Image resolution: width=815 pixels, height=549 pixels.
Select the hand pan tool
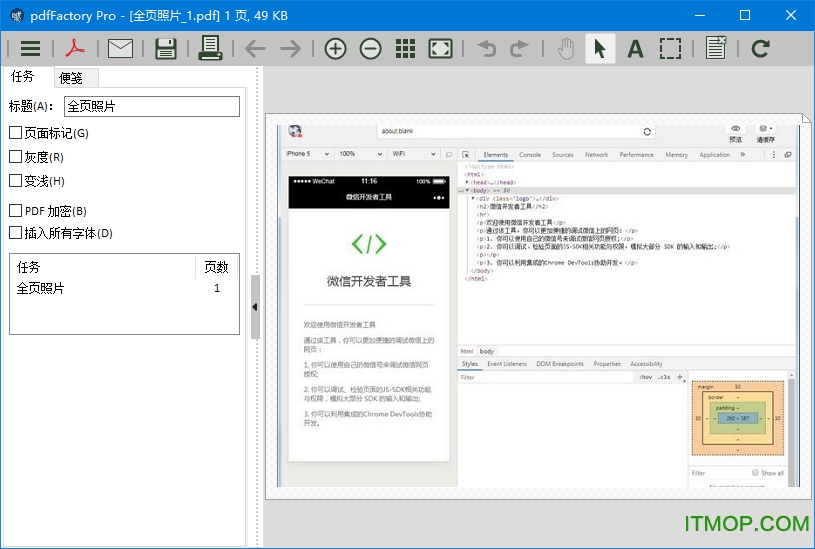click(x=566, y=48)
